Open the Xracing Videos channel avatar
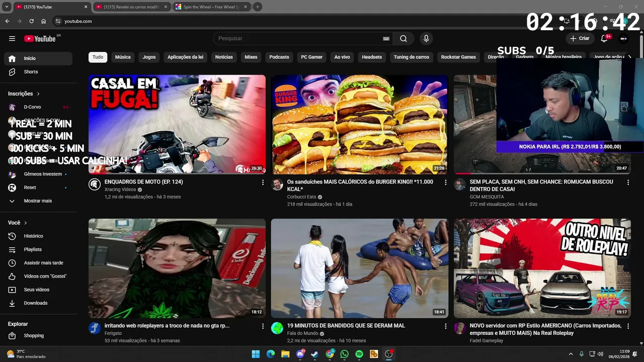Screen dimensions: 644x362 click(x=95, y=185)
